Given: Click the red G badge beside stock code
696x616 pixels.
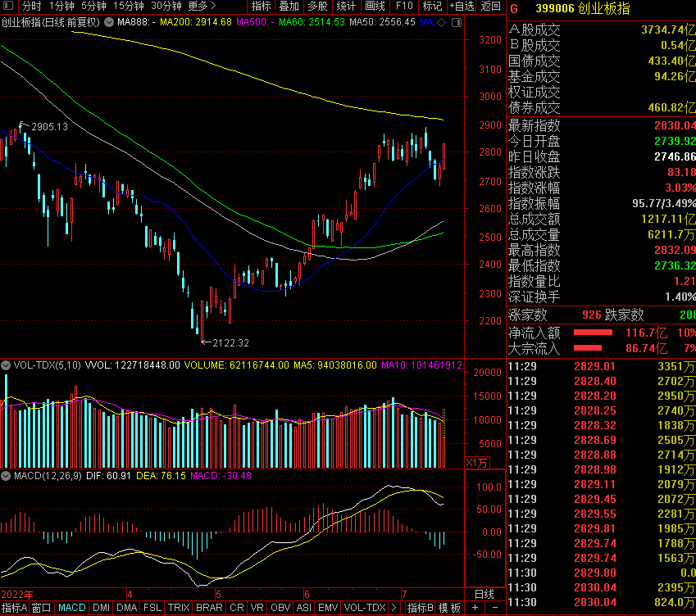Looking at the screenshot, I should 514,9.
